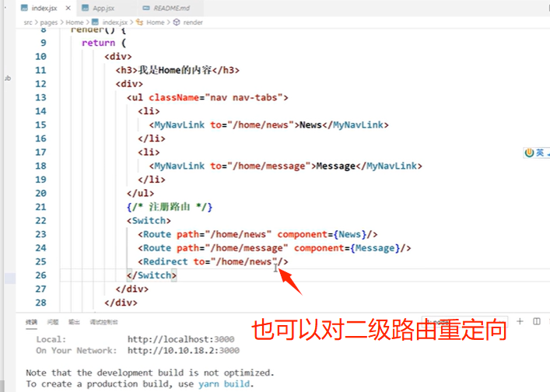
Task: Click the closing /Switch tag
Action: coord(152,275)
